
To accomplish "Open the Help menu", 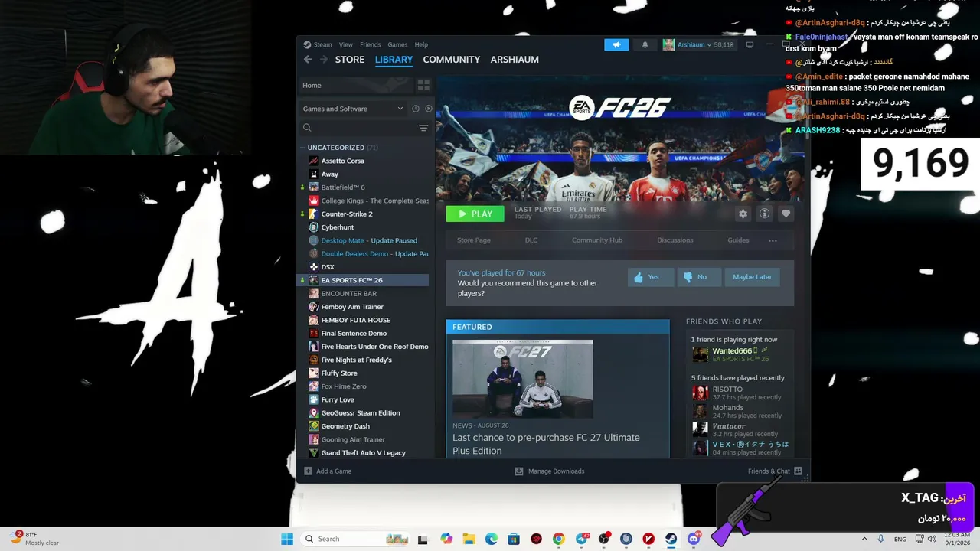I will pos(421,44).
